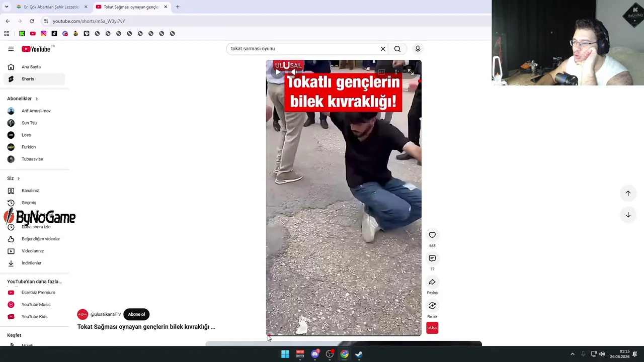
Task: Open the Loes subscription channel
Action: [35, 135]
